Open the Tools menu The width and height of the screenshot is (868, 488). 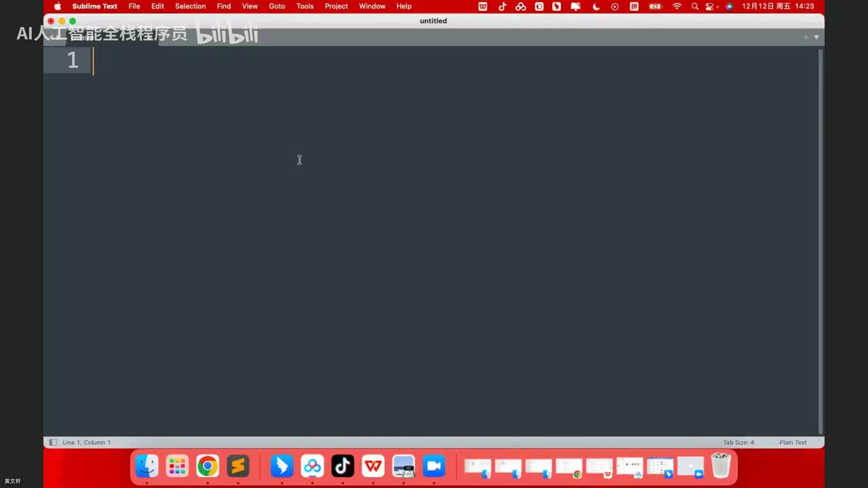coord(305,6)
